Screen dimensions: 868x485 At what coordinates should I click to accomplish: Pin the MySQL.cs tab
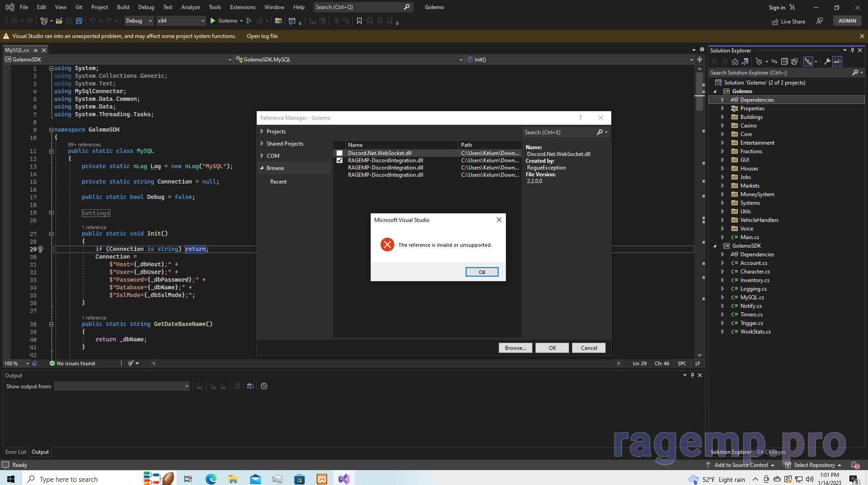tap(35, 50)
